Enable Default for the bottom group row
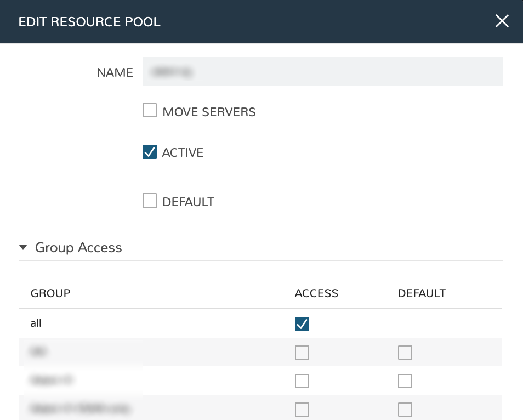 [405, 410]
